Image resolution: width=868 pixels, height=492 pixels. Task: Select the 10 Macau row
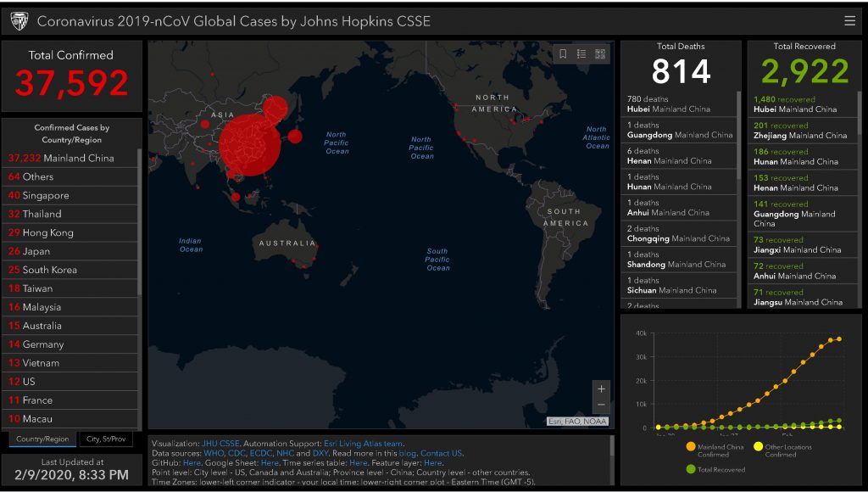tap(70, 419)
